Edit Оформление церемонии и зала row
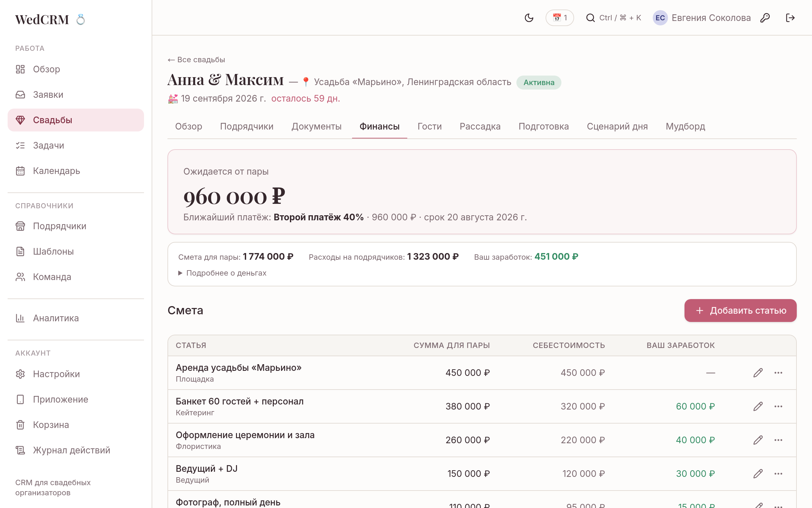Image resolution: width=812 pixels, height=508 pixels. (758, 440)
